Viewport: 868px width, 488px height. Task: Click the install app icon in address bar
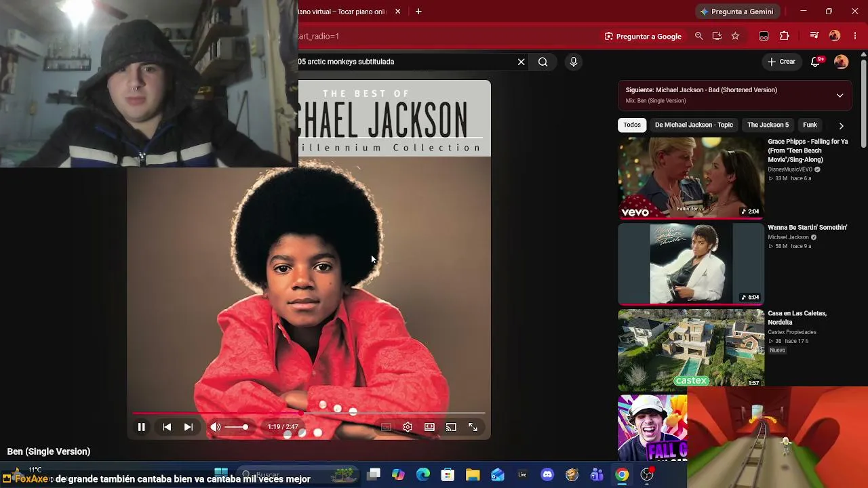[x=717, y=36]
